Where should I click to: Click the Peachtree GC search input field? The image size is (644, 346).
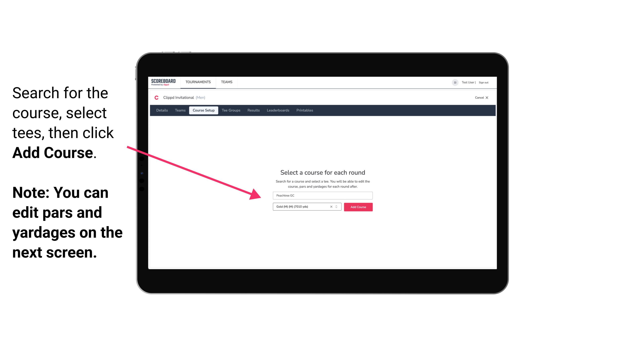(x=322, y=195)
